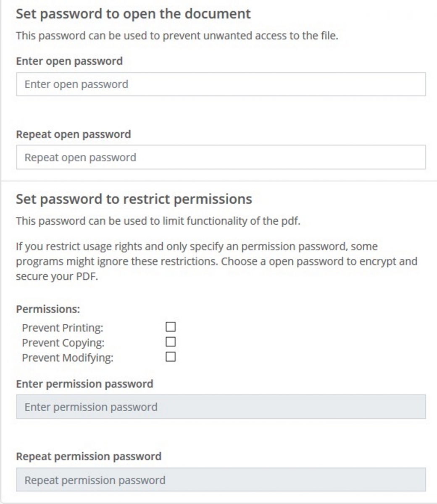Click the 'Prevent Copying:' label text

point(63,343)
